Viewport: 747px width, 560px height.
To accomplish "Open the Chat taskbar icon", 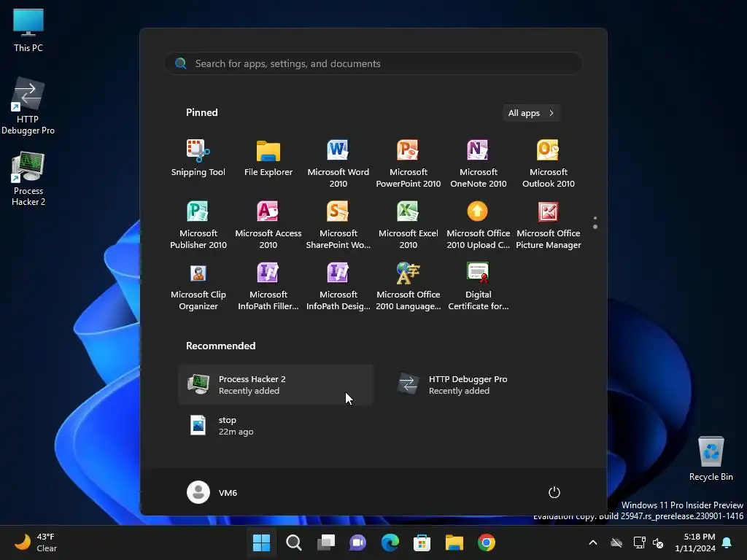I will pos(357,542).
